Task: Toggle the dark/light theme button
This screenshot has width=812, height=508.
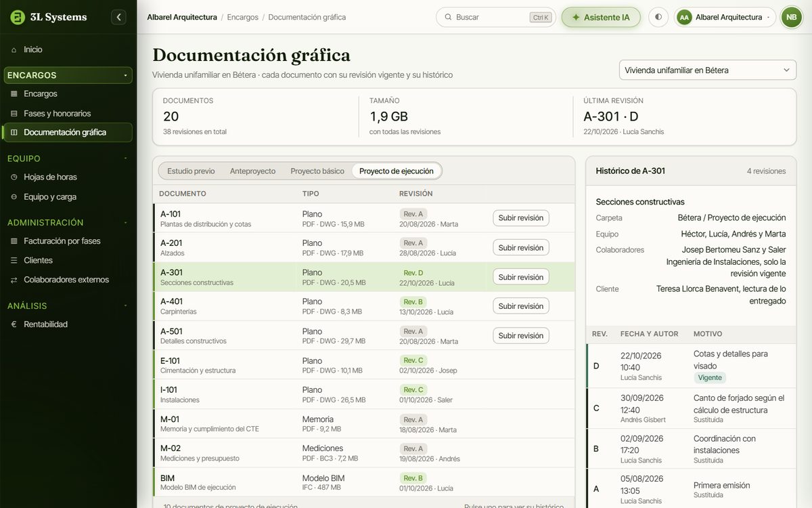Action: [x=658, y=17]
